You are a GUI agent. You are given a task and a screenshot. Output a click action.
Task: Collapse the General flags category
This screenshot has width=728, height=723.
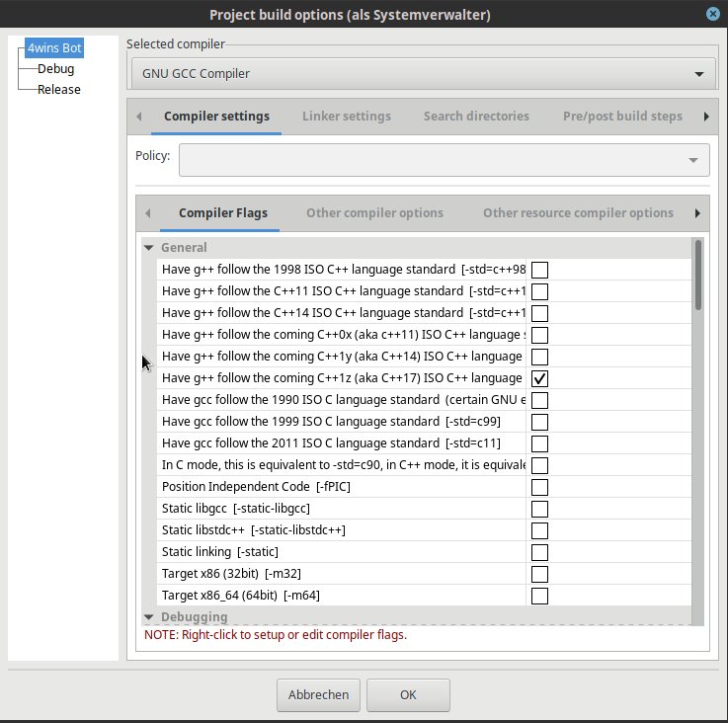[148, 248]
